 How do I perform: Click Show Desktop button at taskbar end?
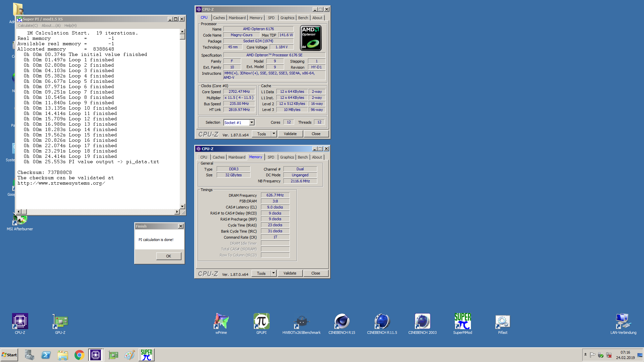tap(640, 355)
